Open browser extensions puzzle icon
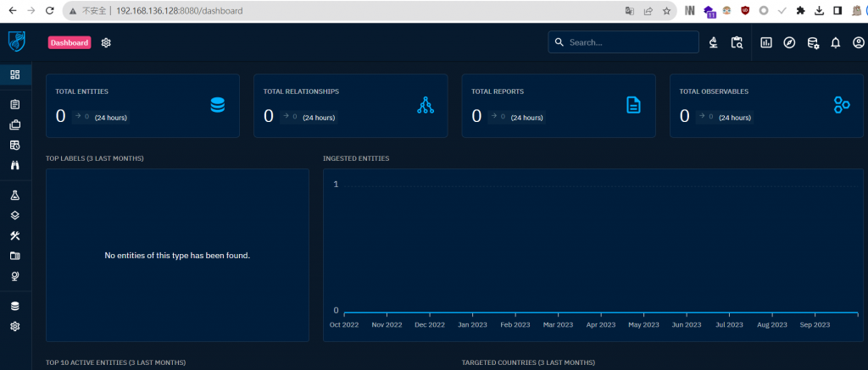Screen dimensions: 868x370 coord(800,10)
